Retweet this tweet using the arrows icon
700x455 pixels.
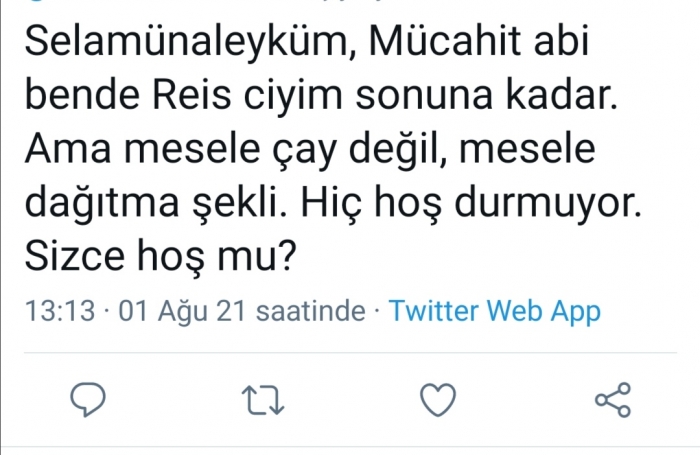pos(265,400)
